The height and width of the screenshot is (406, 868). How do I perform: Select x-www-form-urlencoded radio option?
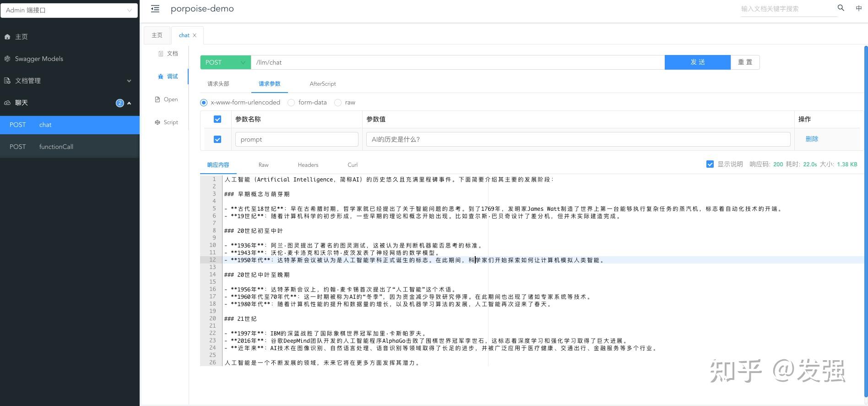point(204,103)
